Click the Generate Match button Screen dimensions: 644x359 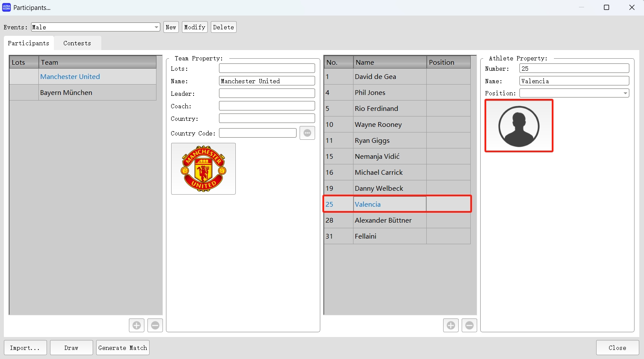[x=122, y=348]
